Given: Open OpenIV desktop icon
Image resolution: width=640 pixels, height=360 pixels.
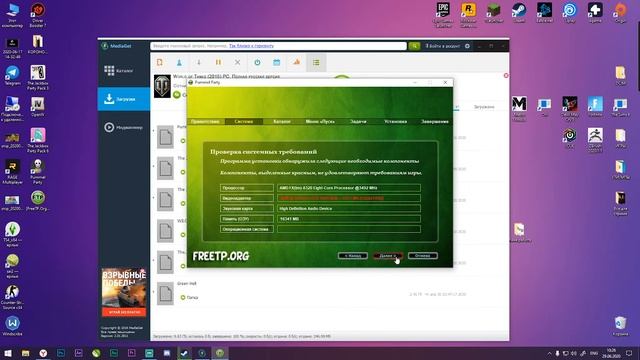Looking at the screenshot, I should [38, 107].
